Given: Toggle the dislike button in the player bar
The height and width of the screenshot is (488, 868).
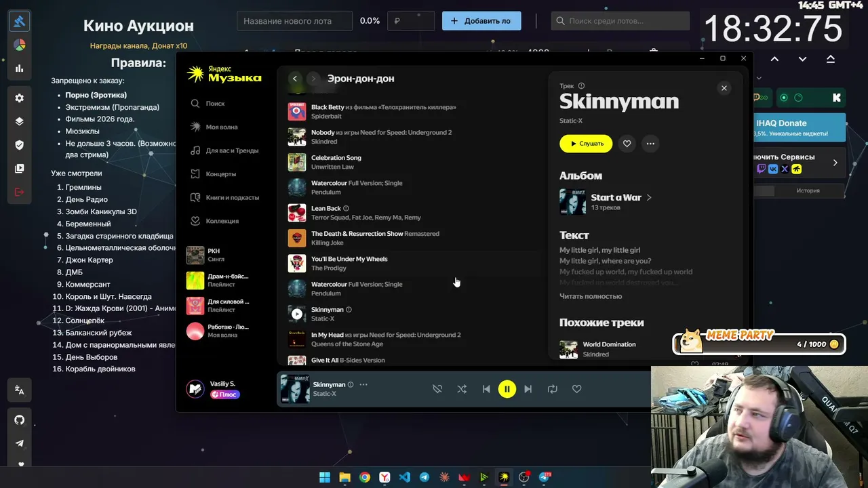Looking at the screenshot, I should pos(437,389).
